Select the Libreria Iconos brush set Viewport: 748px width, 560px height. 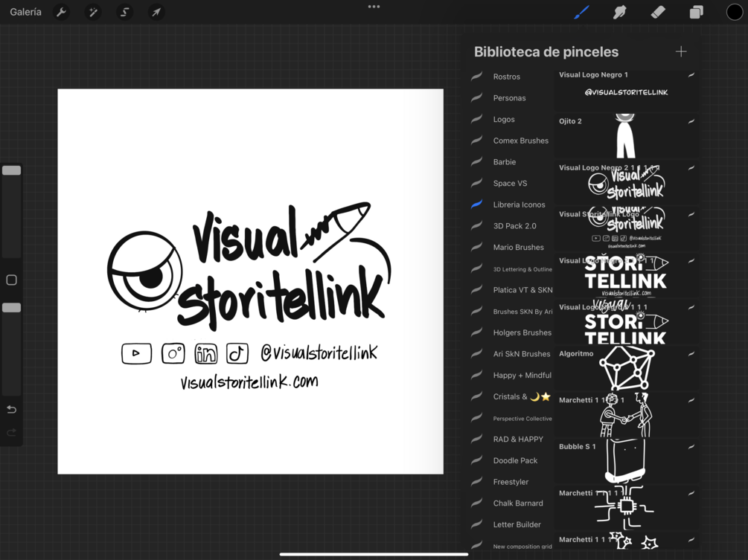point(511,205)
